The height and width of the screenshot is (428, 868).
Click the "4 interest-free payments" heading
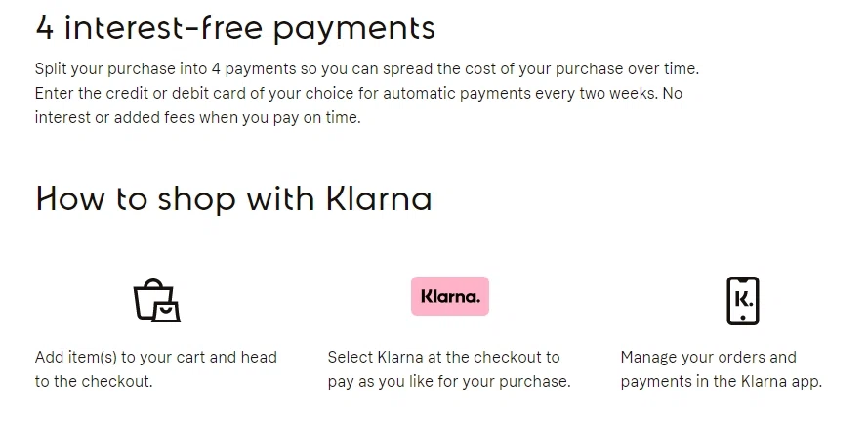click(234, 27)
